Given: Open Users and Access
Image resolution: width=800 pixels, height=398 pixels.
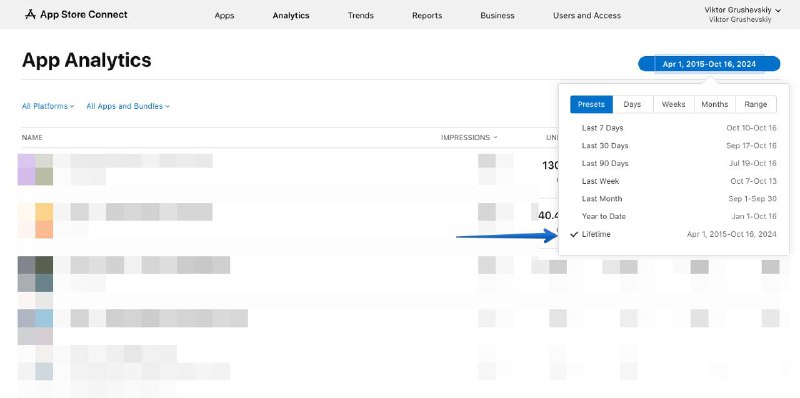Looking at the screenshot, I should pyautogui.click(x=587, y=15).
